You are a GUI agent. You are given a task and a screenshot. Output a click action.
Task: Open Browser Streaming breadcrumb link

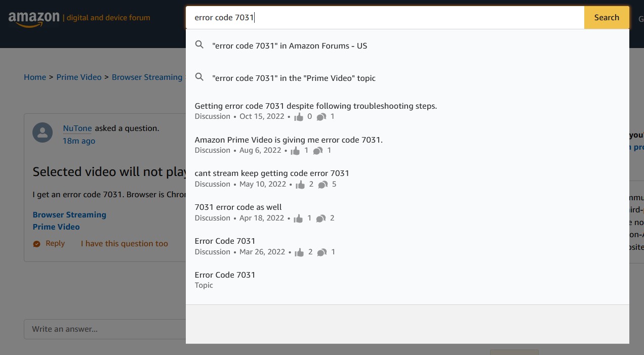click(147, 77)
